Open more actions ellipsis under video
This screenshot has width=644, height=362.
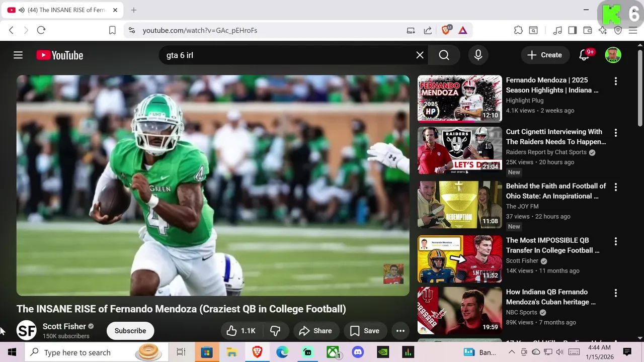400,331
